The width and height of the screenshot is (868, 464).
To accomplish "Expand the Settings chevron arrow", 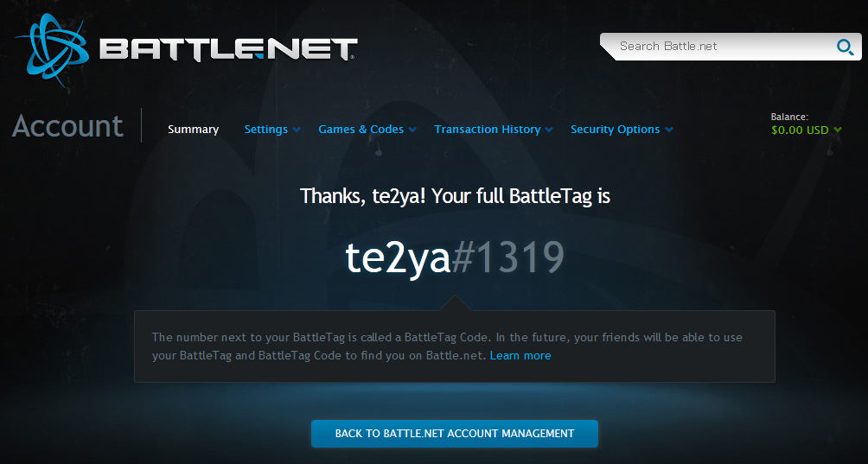I will point(297,130).
